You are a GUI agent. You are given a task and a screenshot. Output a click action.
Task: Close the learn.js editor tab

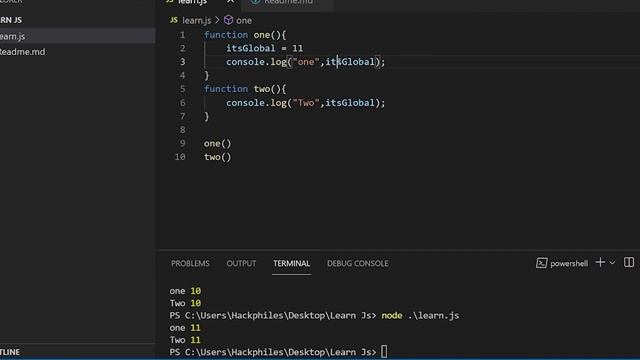(231, 2)
